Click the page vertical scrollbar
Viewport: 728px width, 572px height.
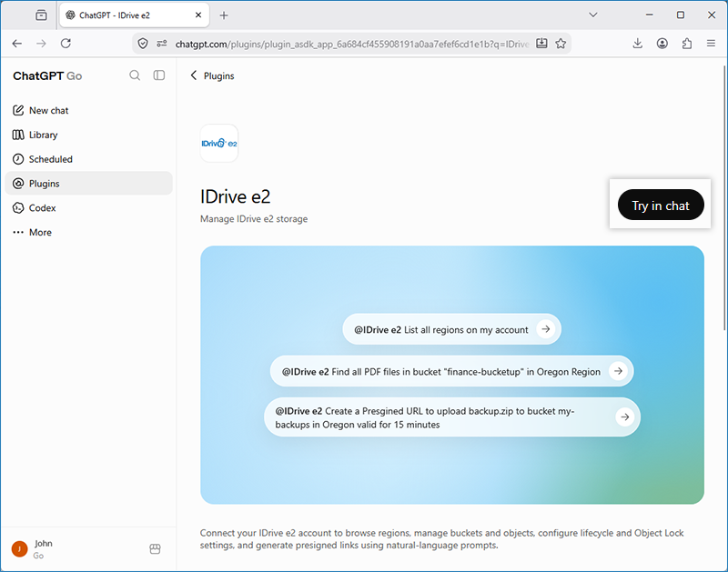724,197
